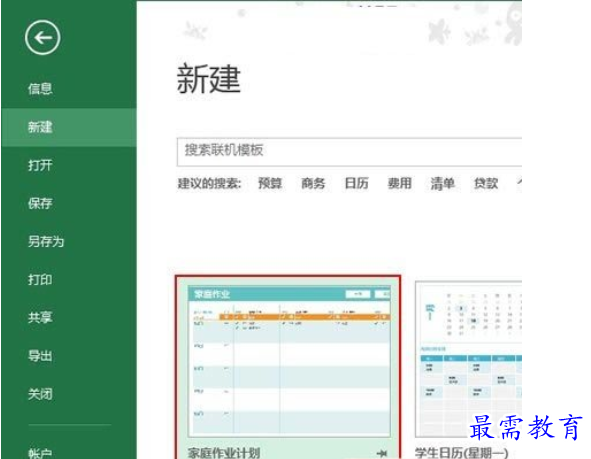Select 新建 in the sidebar
The height and width of the screenshot is (459, 591).
coord(69,127)
